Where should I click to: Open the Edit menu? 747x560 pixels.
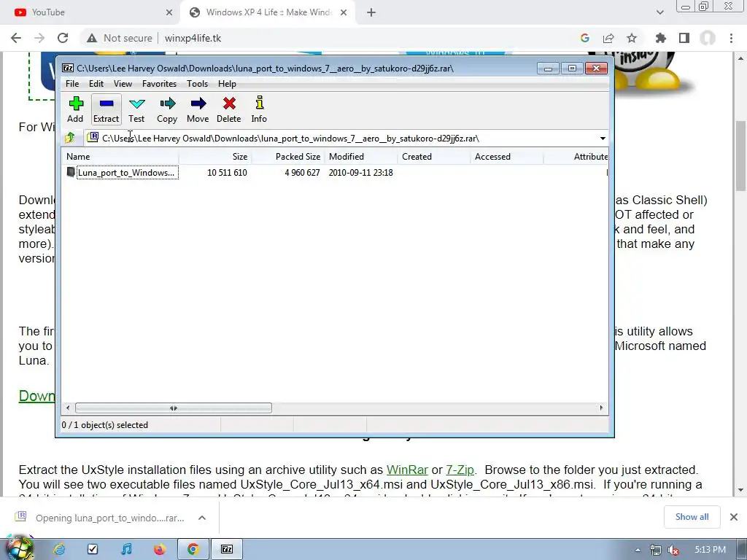pos(96,84)
